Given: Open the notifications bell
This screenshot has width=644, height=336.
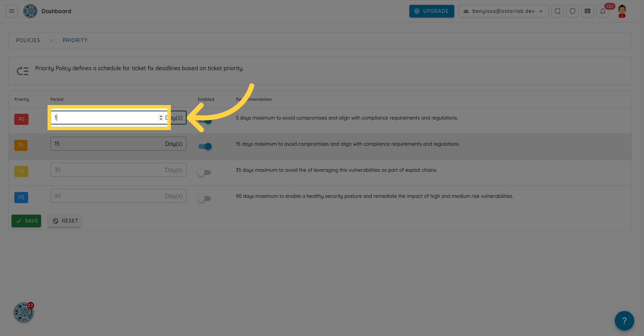Looking at the screenshot, I should click(x=603, y=11).
